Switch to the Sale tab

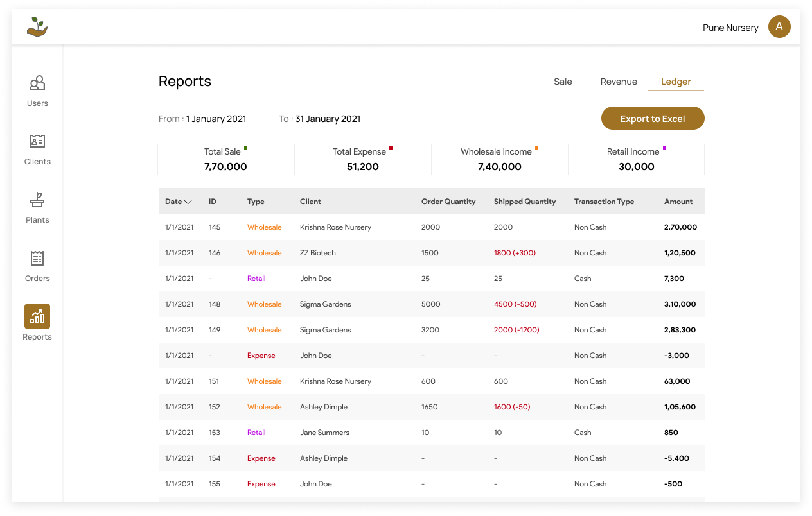point(563,82)
